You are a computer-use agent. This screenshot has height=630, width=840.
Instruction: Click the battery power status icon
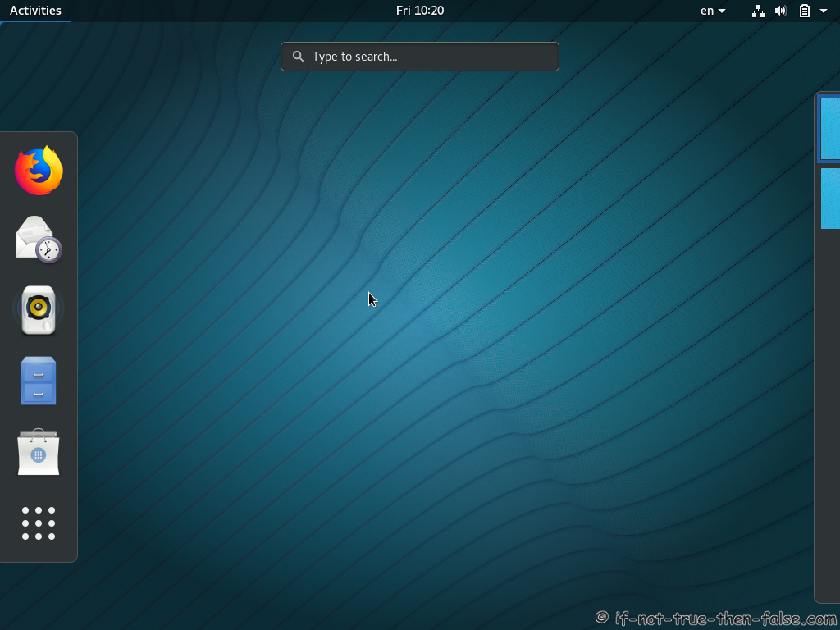805,11
